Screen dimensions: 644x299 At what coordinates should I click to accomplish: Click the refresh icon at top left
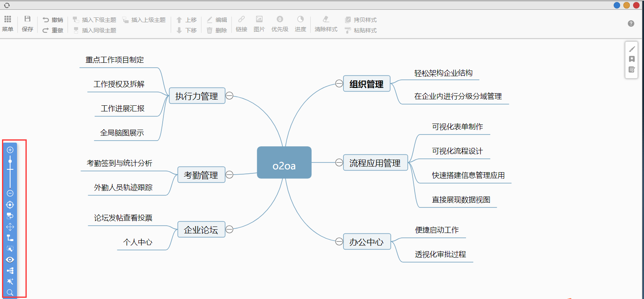(6, 5)
